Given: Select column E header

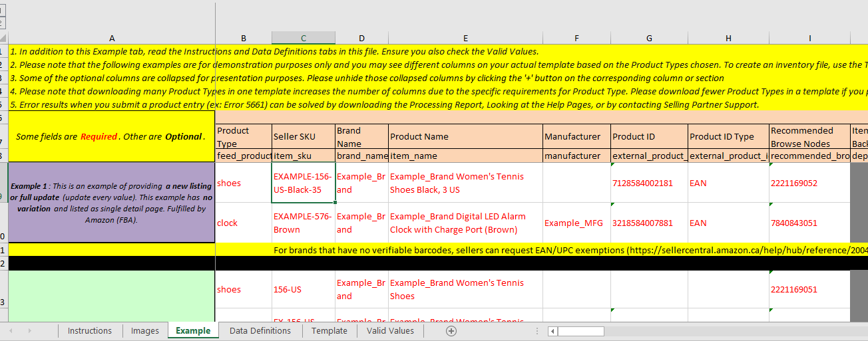Looking at the screenshot, I should coord(465,38).
